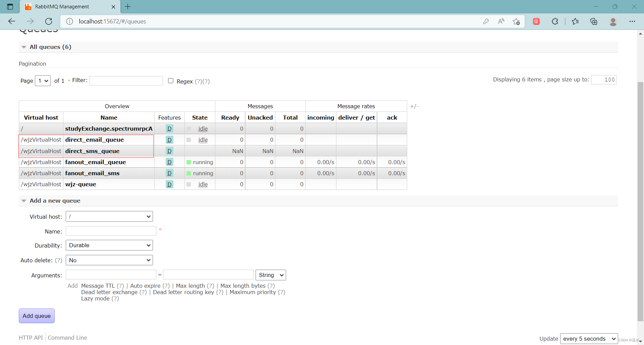Viewport: 644px width, 345px height.
Task: Open the Virtual host dropdown
Action: [x=109, y=216]
